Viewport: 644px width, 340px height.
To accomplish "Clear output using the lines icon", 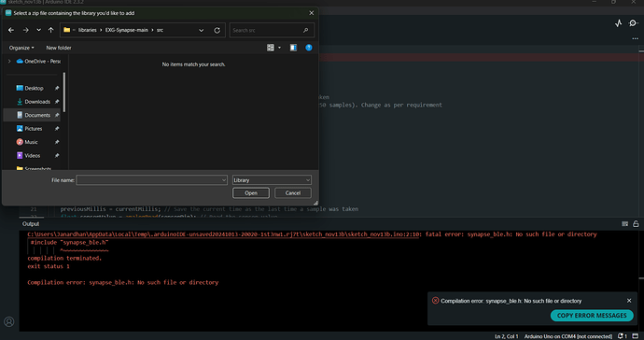I will pos(624,223).
